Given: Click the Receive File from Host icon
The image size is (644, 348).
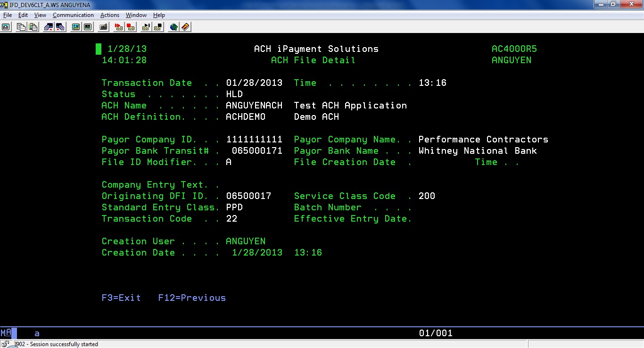Looking at the screenshot, I should pos(60,27).
